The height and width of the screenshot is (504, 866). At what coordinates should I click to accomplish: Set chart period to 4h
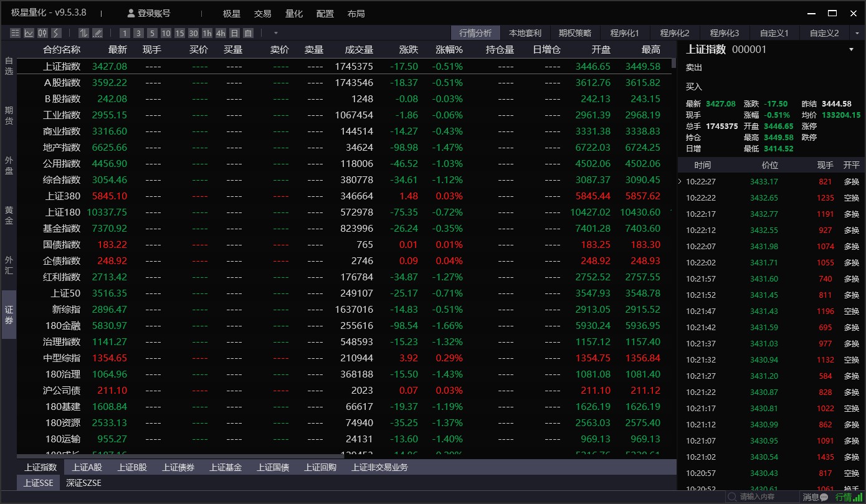(221, 33)
